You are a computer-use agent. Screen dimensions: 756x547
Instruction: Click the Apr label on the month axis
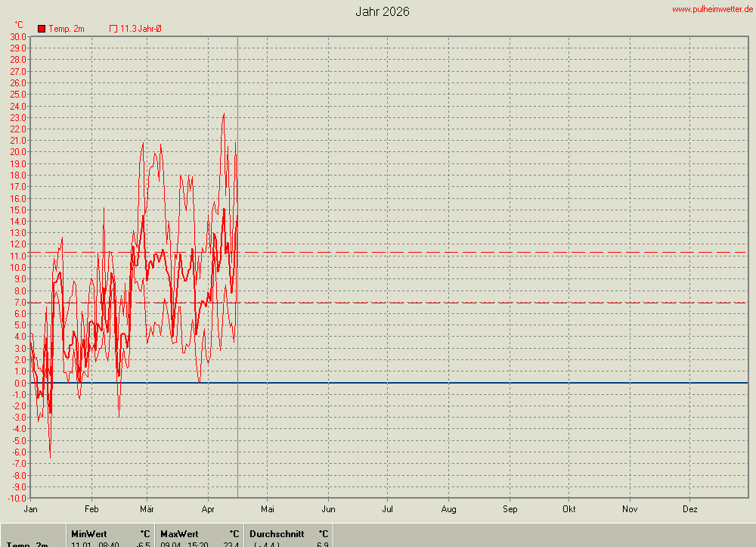pyautogui.click(x=208, y=509)
